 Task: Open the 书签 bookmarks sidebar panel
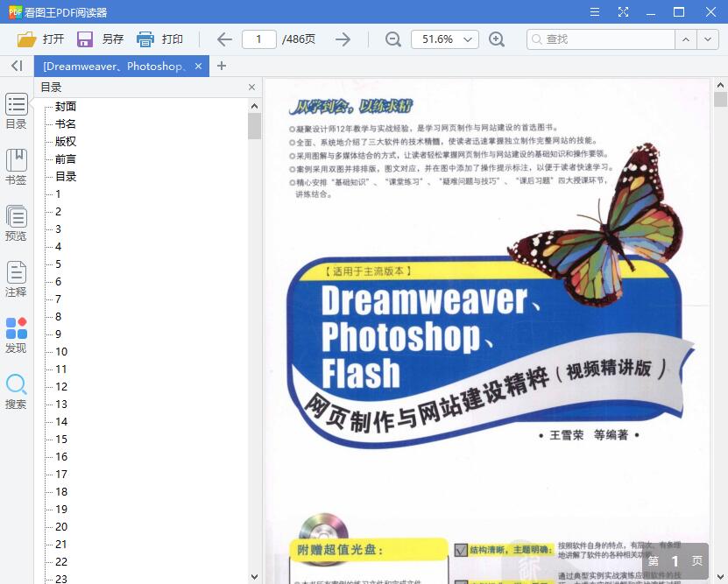pos(17,167)
